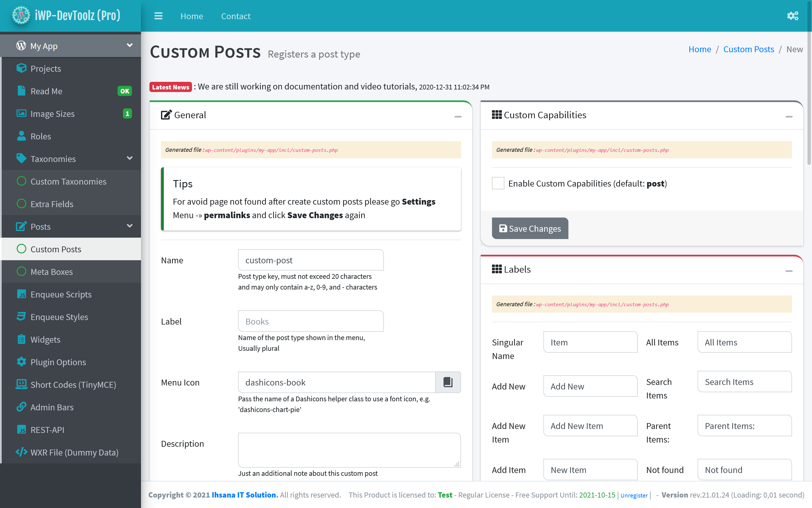The image size is (812, 508).
Task: Click the badge 1 on Image Sizes
Action: [x=127, y=113]
